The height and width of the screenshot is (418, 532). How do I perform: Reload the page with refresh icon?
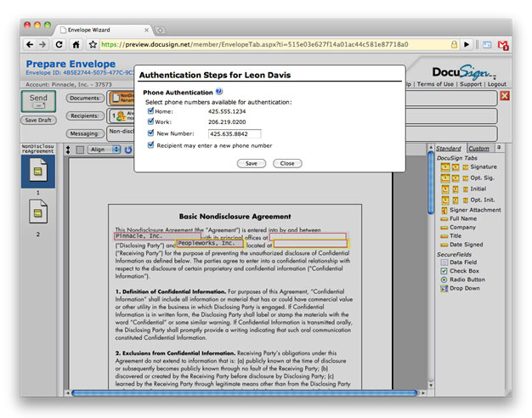59,44
